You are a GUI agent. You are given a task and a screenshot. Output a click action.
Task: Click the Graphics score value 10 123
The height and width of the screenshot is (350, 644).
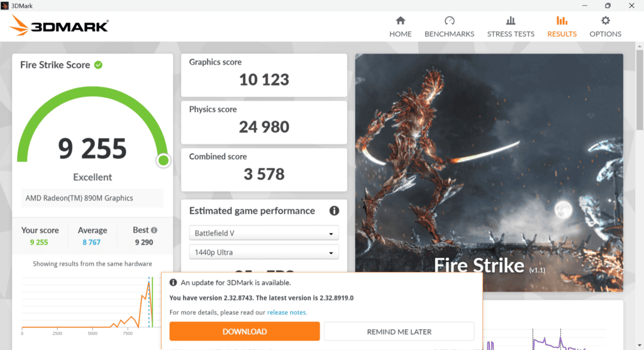pyautogui.click(x=264, y=80)
